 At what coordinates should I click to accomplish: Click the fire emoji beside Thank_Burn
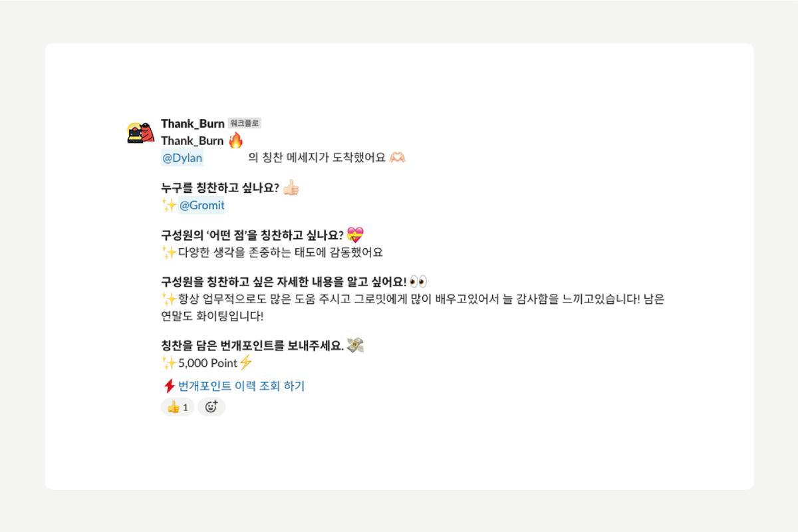235,140
